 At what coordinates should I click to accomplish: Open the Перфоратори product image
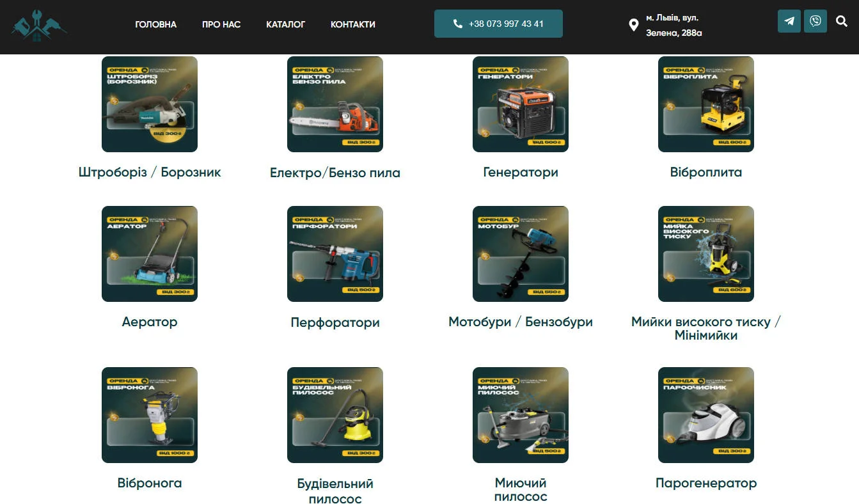(x=335, y=254)
